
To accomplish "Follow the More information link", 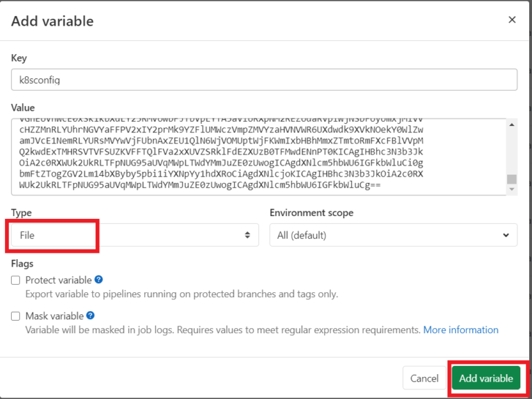I will click(x=461, y=330).
